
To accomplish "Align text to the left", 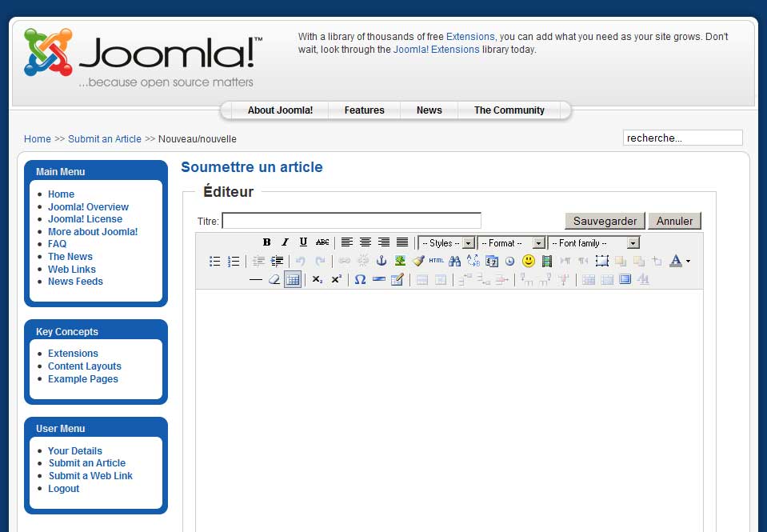I will pyautogui.click(x=347, y=242).
